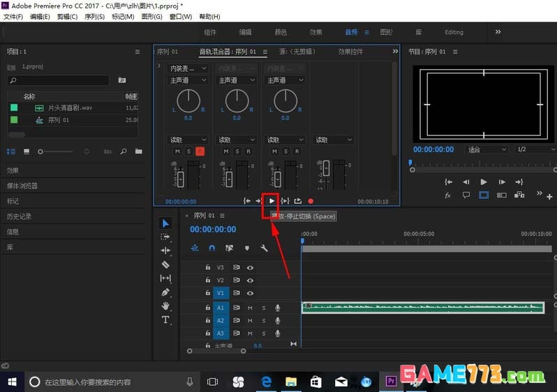This screenshot has width=557, height=392.
Task: Open the 窗口(W) menu
Action: tap(181, 17)
